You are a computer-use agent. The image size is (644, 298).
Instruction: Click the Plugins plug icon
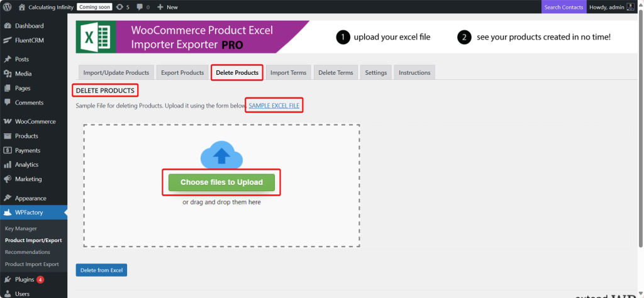(x=8, y=280)
